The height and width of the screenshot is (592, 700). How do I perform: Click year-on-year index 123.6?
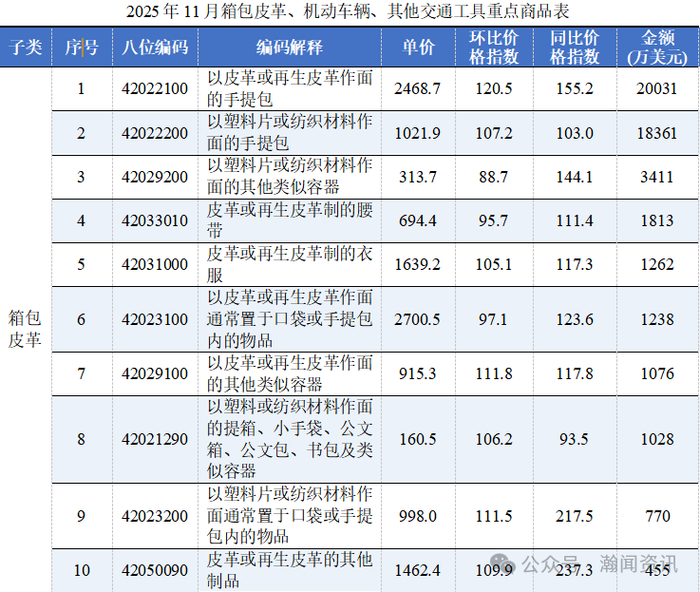tap(575, 319)
